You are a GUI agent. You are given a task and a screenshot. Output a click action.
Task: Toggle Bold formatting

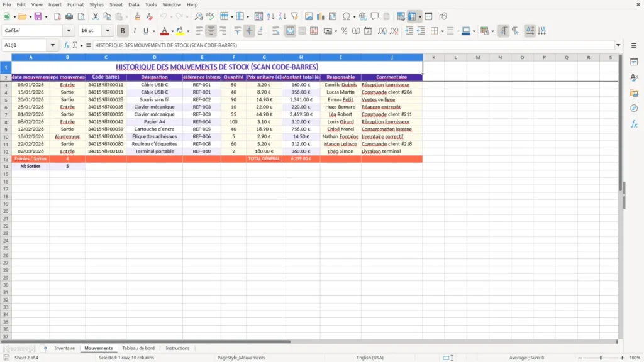(x=123, y=31)
